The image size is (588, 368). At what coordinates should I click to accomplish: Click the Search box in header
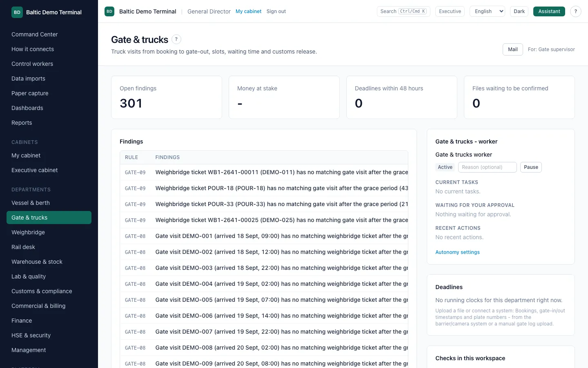pos(403,11)
